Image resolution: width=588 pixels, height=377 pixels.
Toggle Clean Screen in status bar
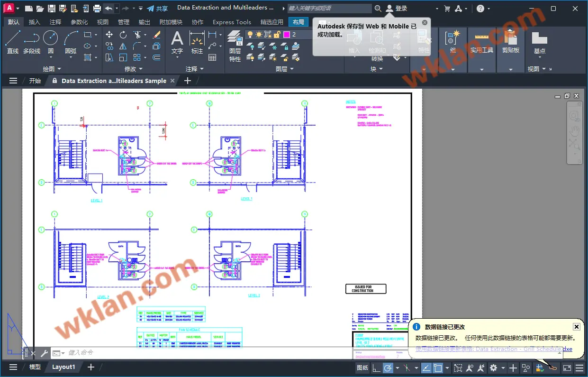pyautogui.click(x=567, y=368)
